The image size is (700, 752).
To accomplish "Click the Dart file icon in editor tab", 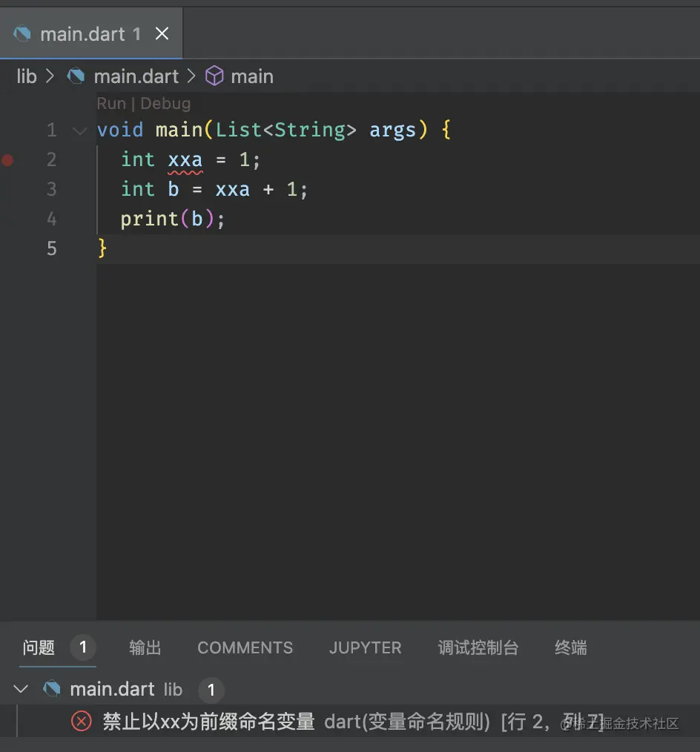I will tap(22, 33).
